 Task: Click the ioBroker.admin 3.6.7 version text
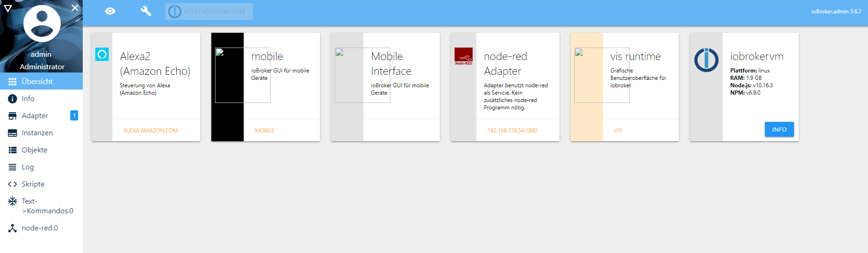click(x=836, y=12)
